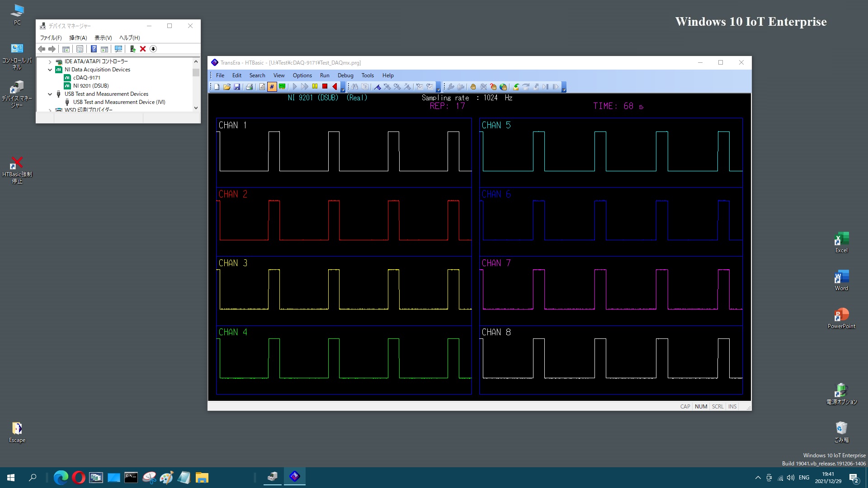Collapse USB Test and Measurement Devices node
Screen dimensions: 868x488
(50, 94)
